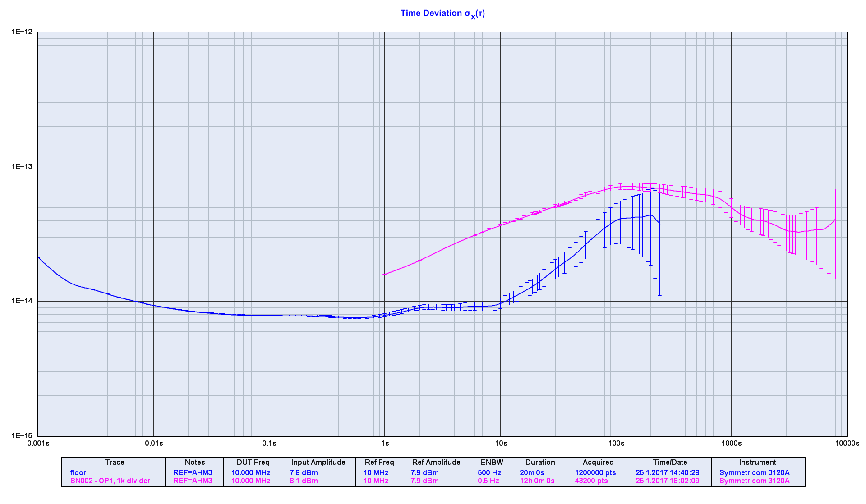Click the magenta trace start point at 1s

(x=384, y=274)
